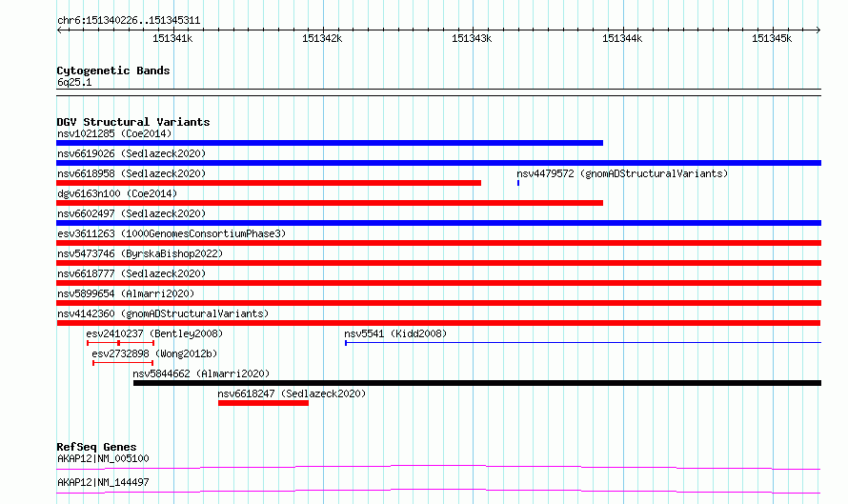Click the nsv6618777 (Sedlazeck2020) label

[131, 273]
